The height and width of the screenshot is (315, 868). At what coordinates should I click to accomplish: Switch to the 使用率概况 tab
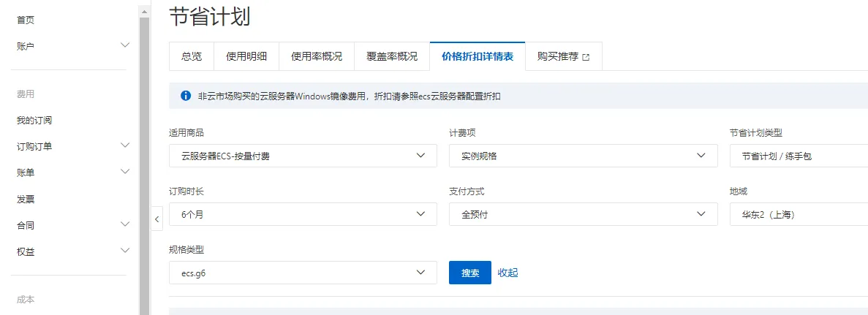coord(317,56)
